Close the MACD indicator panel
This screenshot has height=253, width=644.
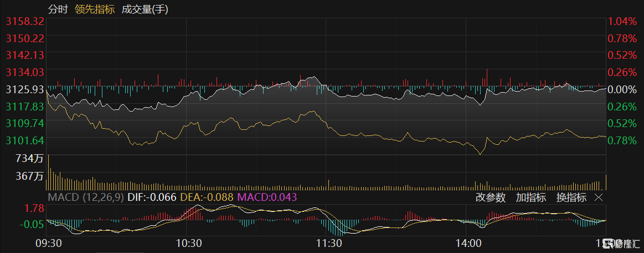click(598, 198)
